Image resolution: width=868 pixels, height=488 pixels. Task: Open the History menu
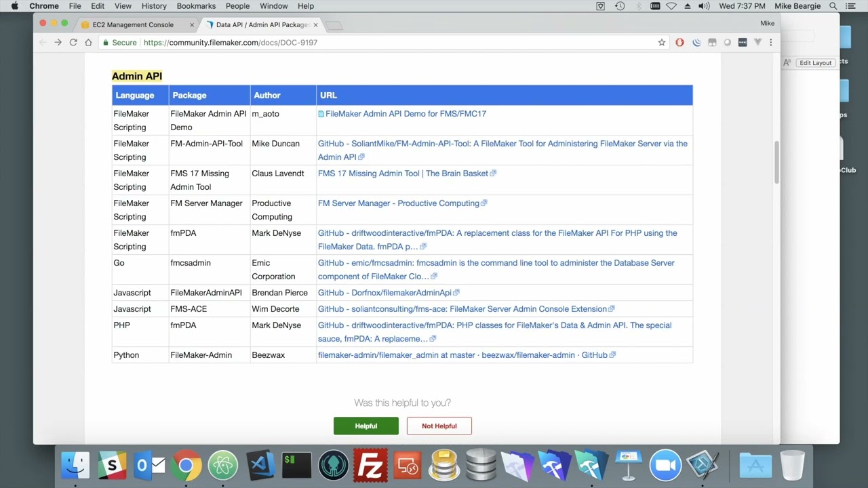coord(154,6)
